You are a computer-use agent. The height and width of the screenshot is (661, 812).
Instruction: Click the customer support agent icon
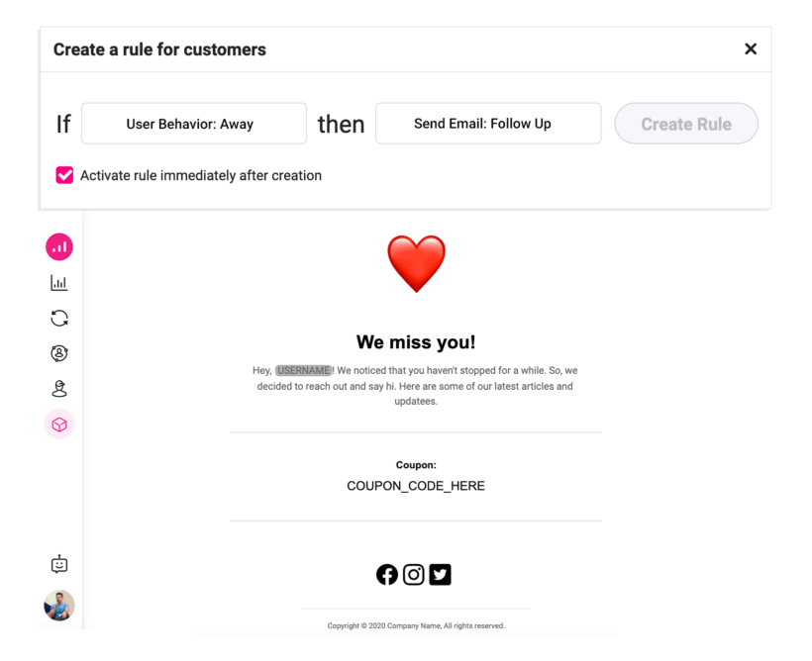59,389
